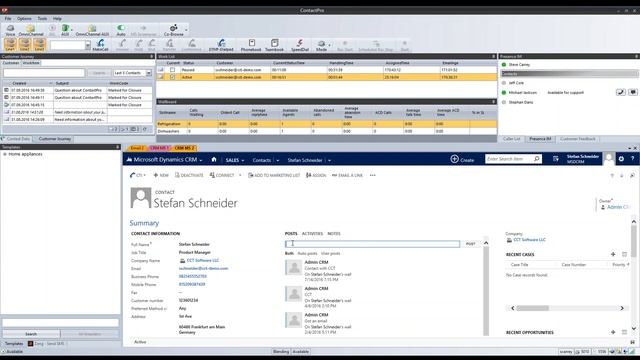Image resolution: width=640 pixels, height=360 pixels.
Task: Switch to the NOTES tab in CRM
Action: [334, 233]
